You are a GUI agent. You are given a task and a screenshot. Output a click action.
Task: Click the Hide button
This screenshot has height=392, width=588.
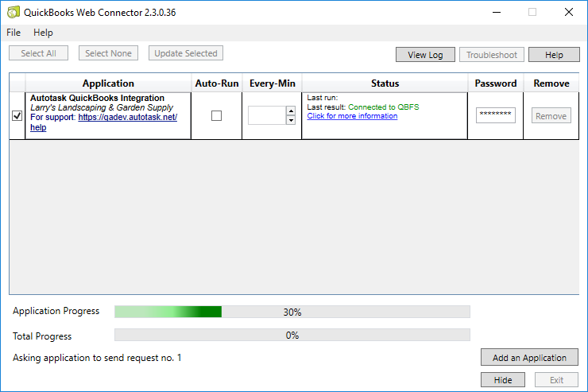pos(503,380)
